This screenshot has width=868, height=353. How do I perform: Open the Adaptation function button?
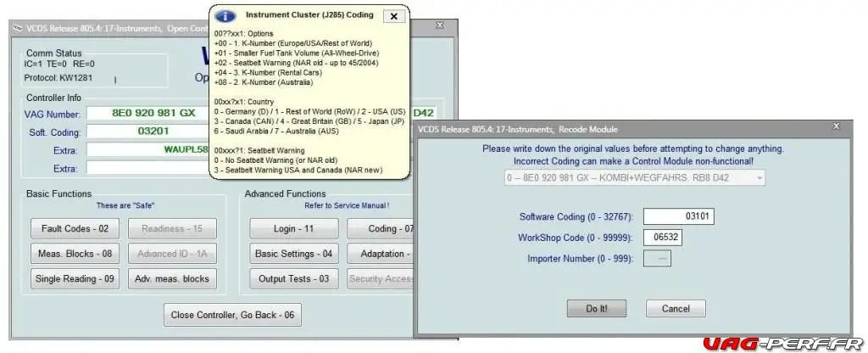(x=381, y=253)
